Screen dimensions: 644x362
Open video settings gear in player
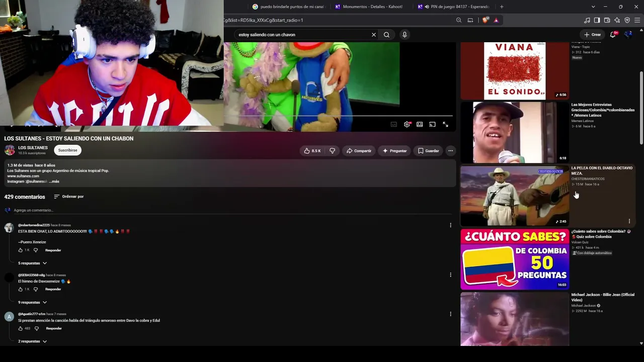pyautogui.click(x=407, y=124)
